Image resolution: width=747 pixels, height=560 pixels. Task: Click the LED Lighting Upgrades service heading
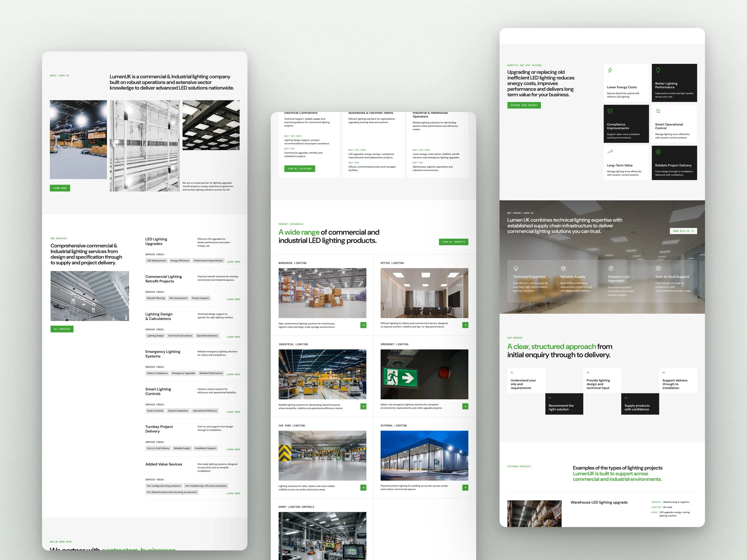click(x=156, y=241)
